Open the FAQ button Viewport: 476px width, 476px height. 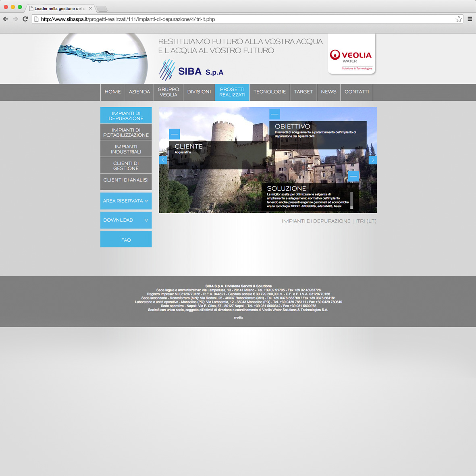tap(126, 239)
